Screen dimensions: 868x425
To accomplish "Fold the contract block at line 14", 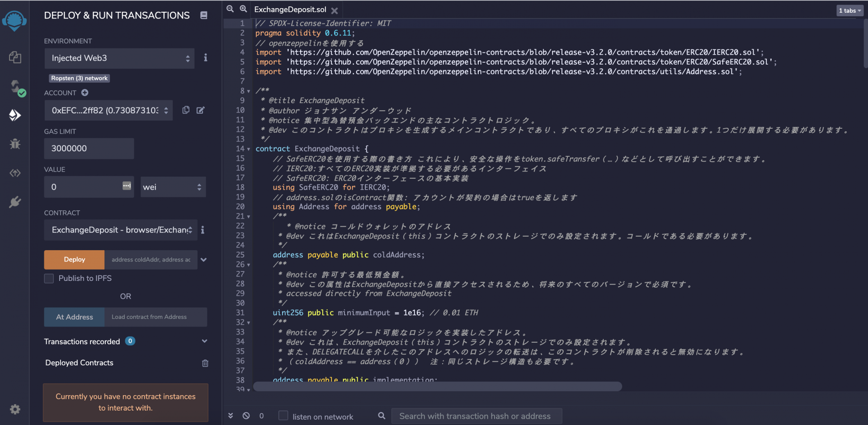I will (x=249, y=149).
